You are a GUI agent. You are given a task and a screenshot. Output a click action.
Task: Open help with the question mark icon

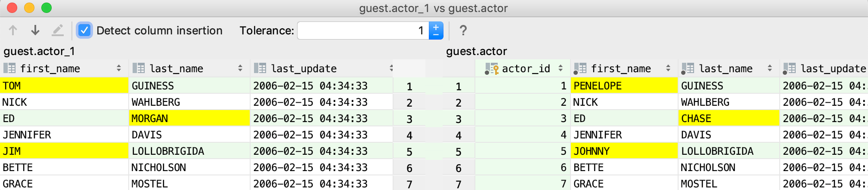pyautogui.click(x=463, y=31)
